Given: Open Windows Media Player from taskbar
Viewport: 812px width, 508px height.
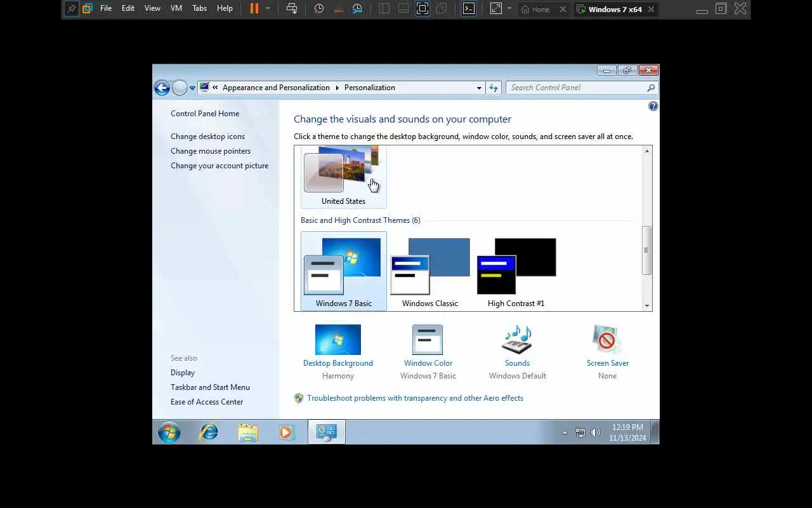Looking at the screenshot, I should [x=286, y=432].
